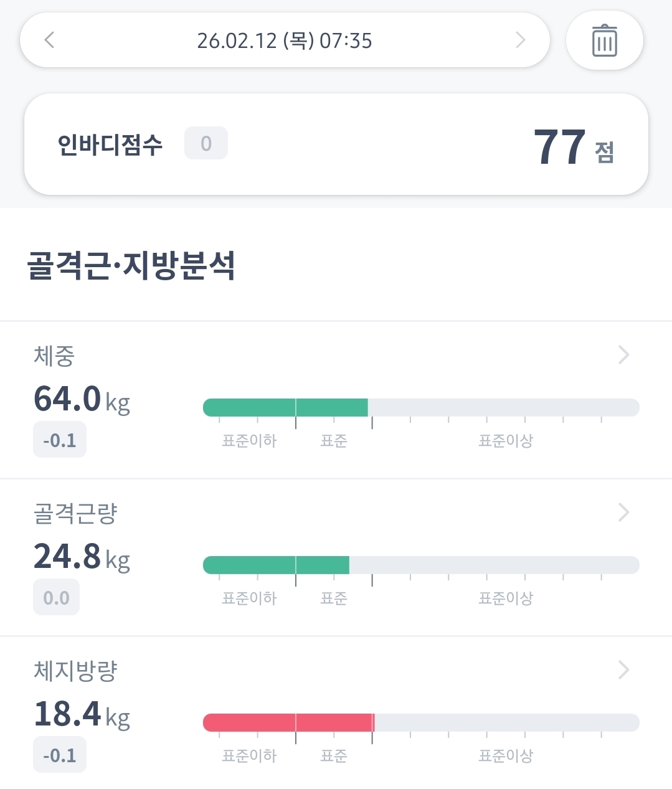
Task: Tap the 18.4 kg body fat value
Action: tap(81, 715)
